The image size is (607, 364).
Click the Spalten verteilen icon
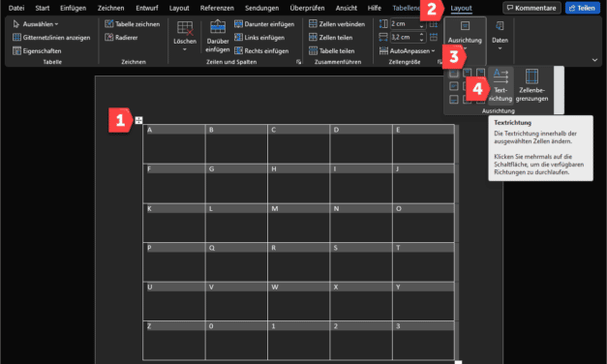tap(434, 37)
